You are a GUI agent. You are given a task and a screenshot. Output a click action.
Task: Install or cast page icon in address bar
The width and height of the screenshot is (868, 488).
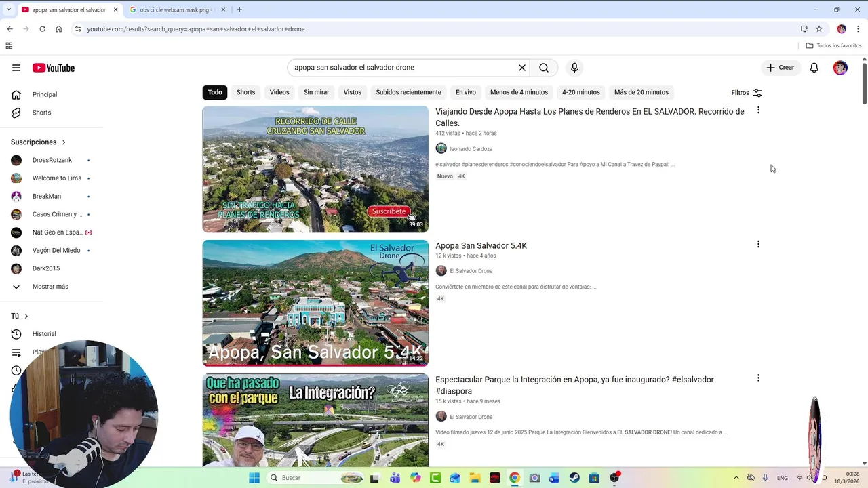pos(804,29)
